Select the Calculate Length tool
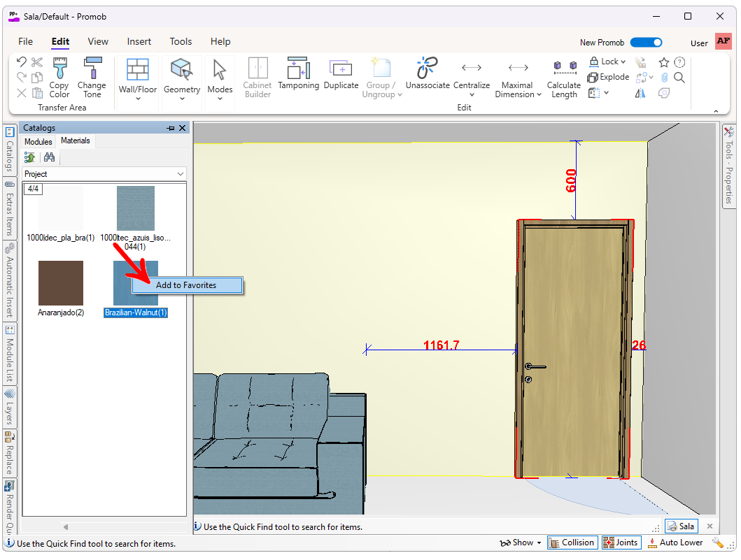Viewport: 741px width, 560px height. (x=564, y=77)
